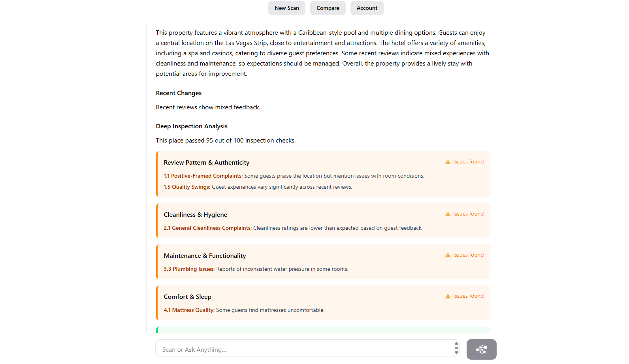629x364 pixels.
Task: Expand the Maintenance & Functionality card
Action: [x=205, y=256]
